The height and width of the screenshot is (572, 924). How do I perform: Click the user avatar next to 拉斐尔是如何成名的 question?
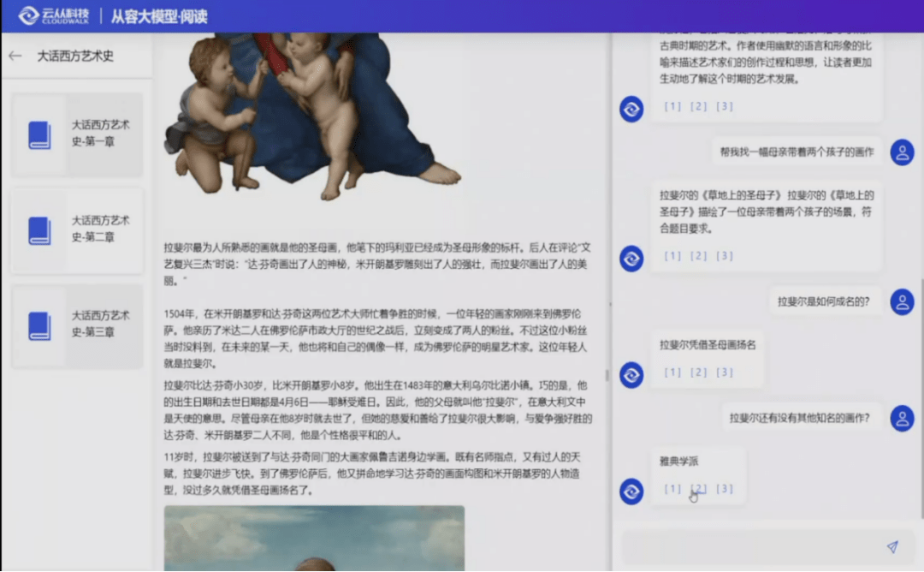(x=902, y=301)
